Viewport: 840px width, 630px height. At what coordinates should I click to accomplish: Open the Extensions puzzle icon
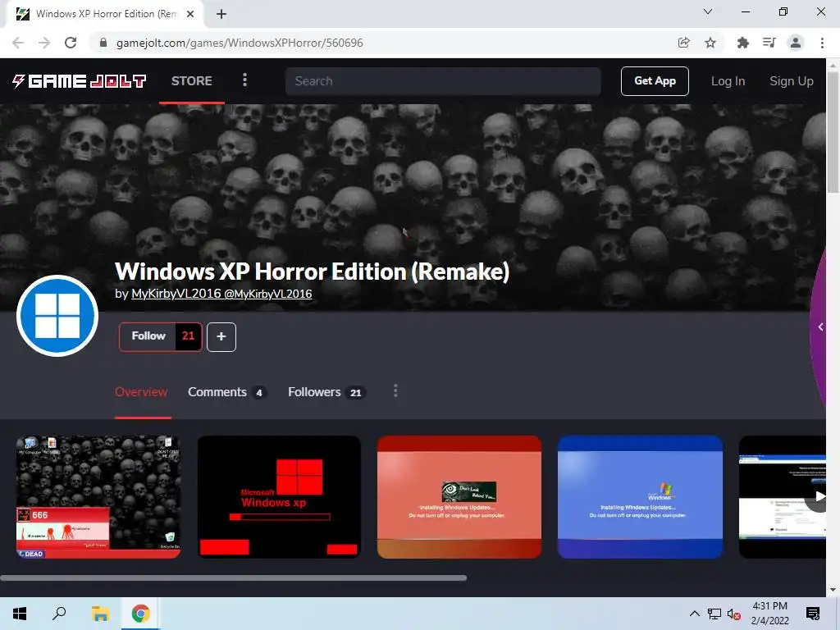coord(742,43)
